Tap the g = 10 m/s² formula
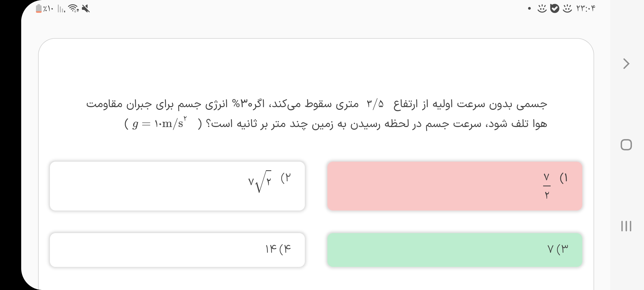 [x=160, y=124]
